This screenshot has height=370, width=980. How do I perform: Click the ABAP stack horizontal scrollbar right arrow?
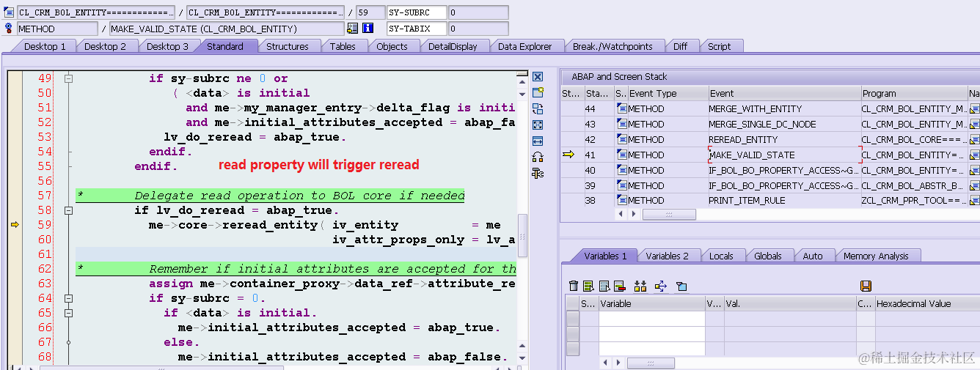click(x=635, y=214)
